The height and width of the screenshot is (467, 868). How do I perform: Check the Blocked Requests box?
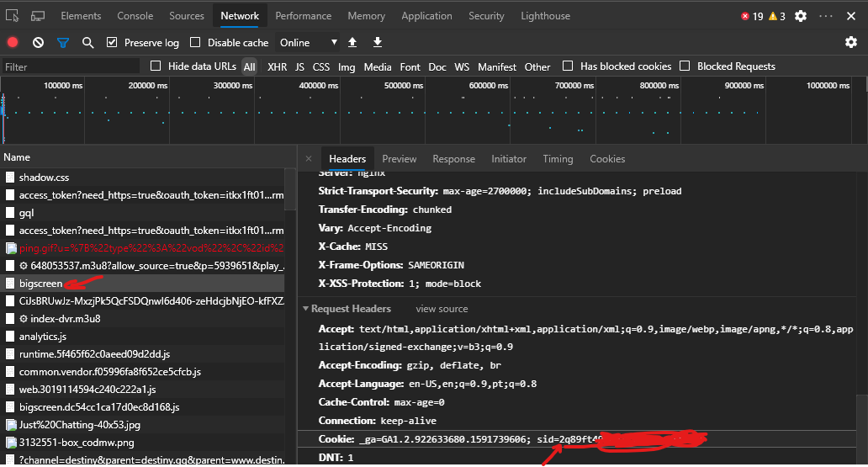tap(685, 66)
